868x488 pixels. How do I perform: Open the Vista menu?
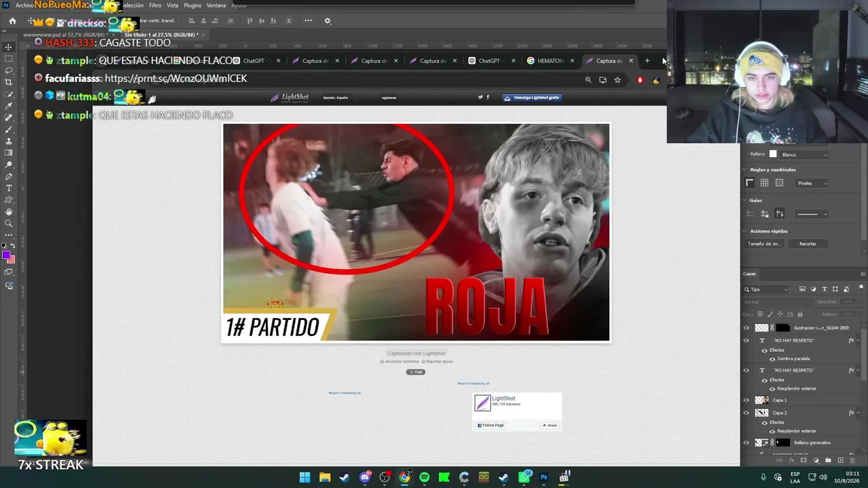[173, 5]
